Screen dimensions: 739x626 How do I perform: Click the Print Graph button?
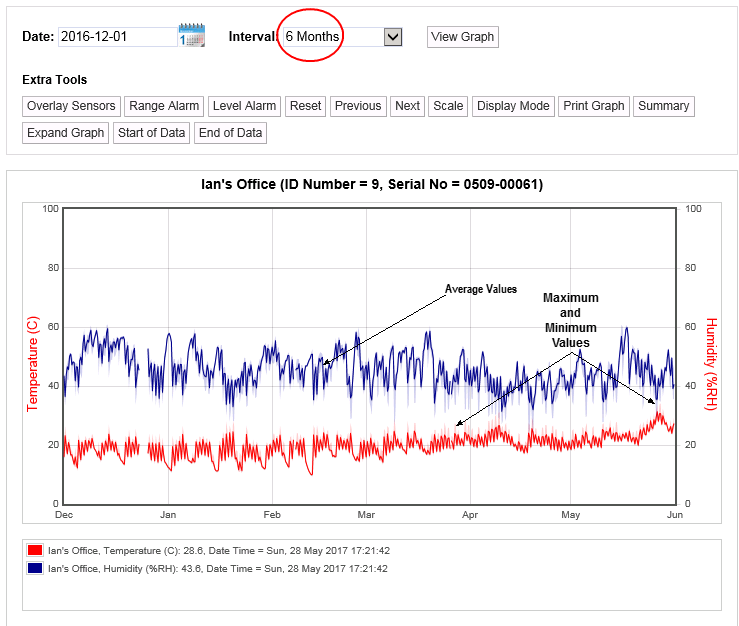point(593,106)
